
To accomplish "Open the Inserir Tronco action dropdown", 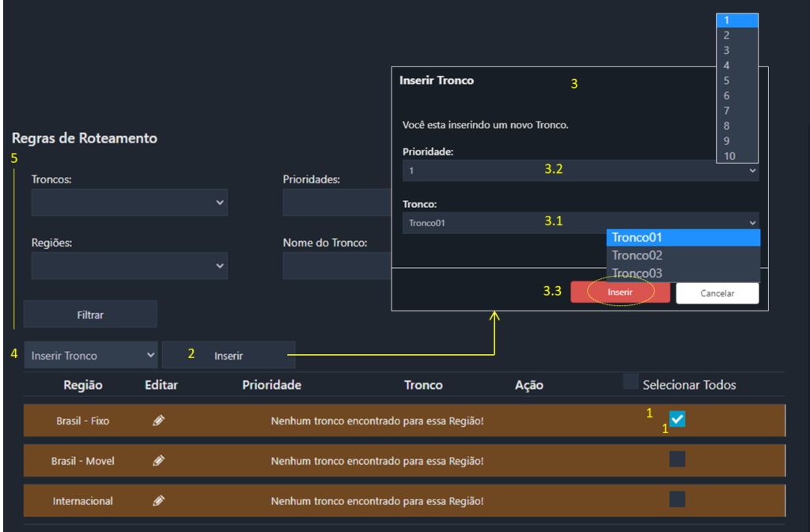I will pyautogui.click(x=91, y=355).
